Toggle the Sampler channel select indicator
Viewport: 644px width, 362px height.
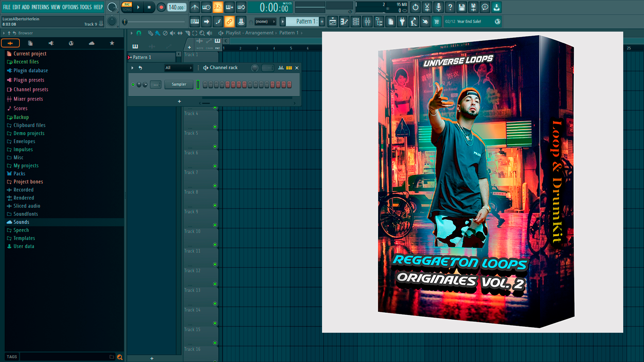coord(198,84)
